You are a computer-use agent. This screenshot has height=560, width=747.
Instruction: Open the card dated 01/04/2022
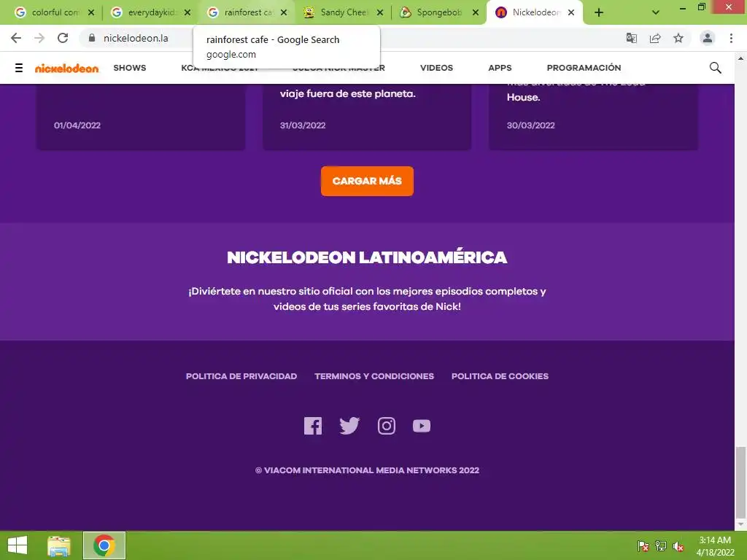[141, 117]
